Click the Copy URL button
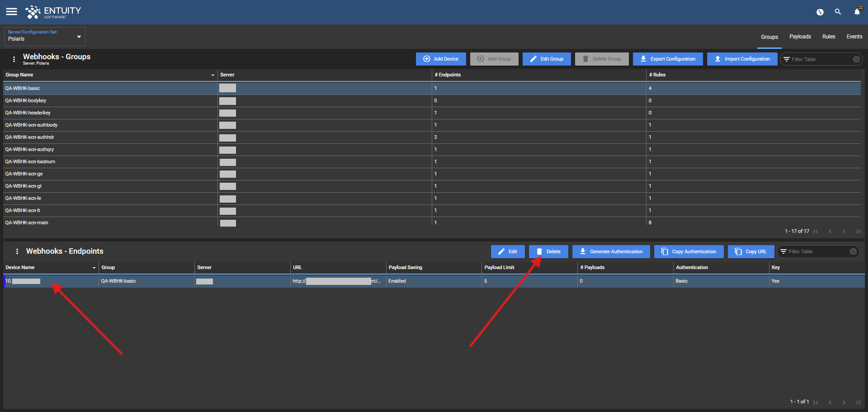This screenshot has height=412, width=868. 751,252
